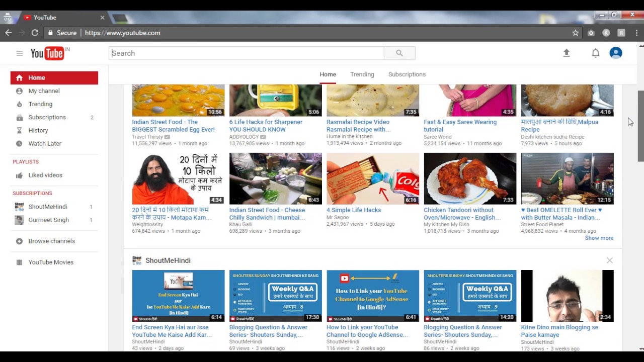Viewport: 644px width, 362px height.
Task: Open Indian Street Food Scrambled Egg title
Action: point(173,126)
